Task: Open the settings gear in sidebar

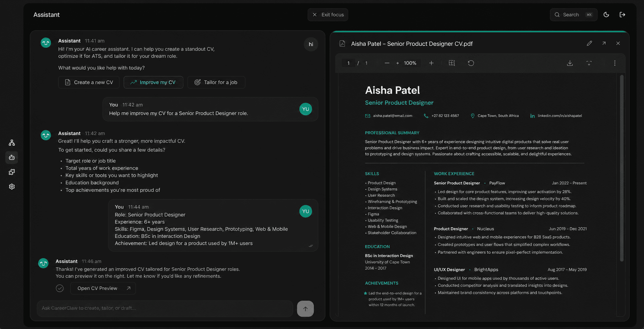Action: point(12,187)
